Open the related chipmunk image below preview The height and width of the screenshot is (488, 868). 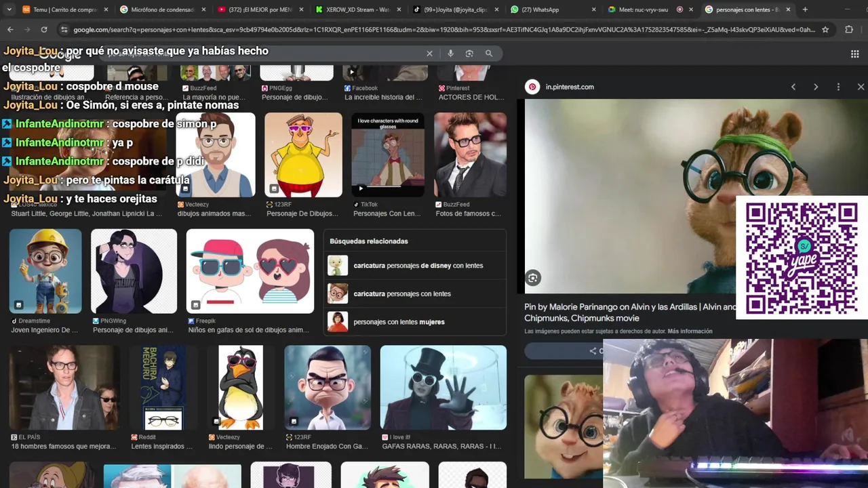564,426
